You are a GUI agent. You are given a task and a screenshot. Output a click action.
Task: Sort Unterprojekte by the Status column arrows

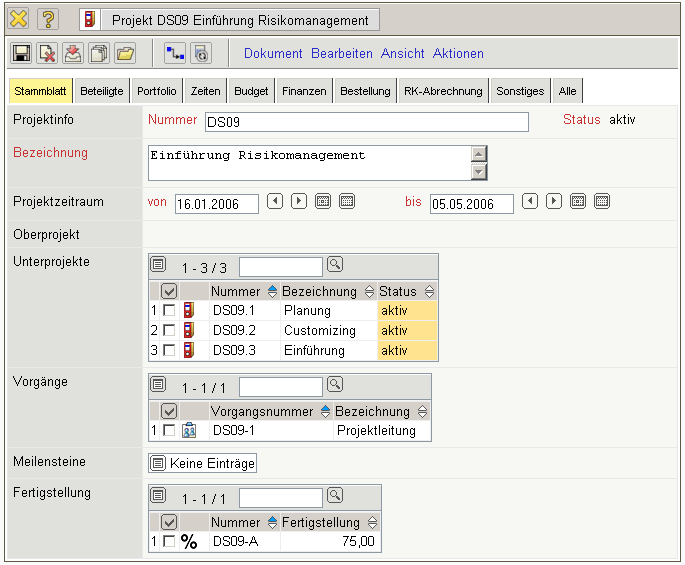429,292
